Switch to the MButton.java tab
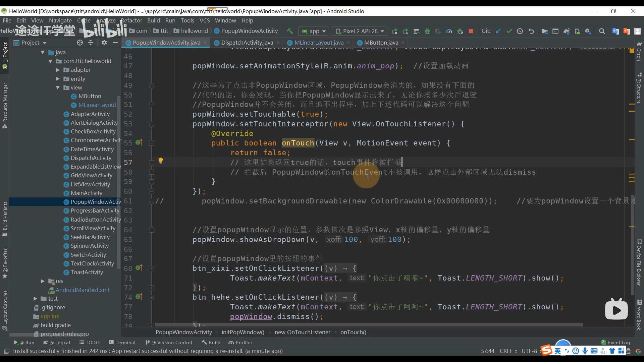Screen dimensions: 644x362 coord(381,43)
